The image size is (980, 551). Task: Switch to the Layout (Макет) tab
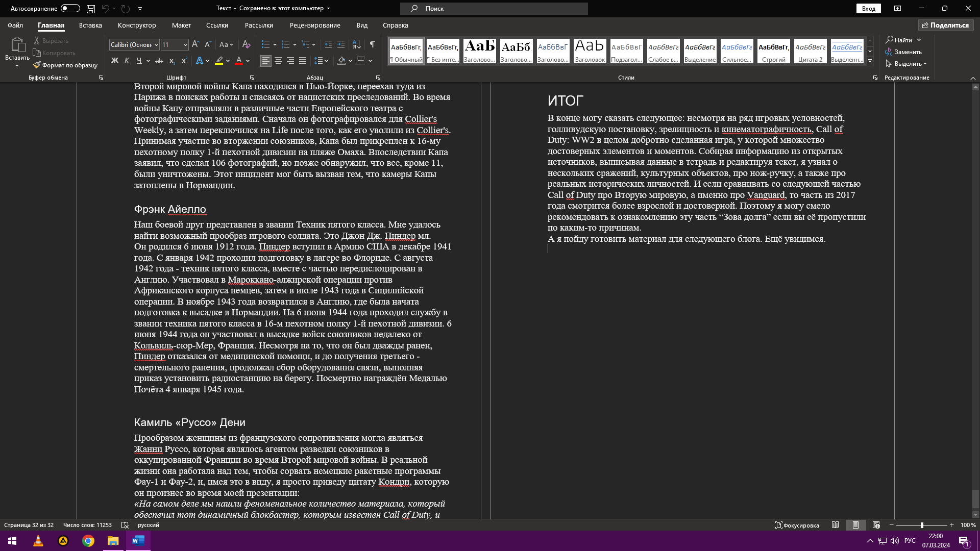(x=181, y=25)
